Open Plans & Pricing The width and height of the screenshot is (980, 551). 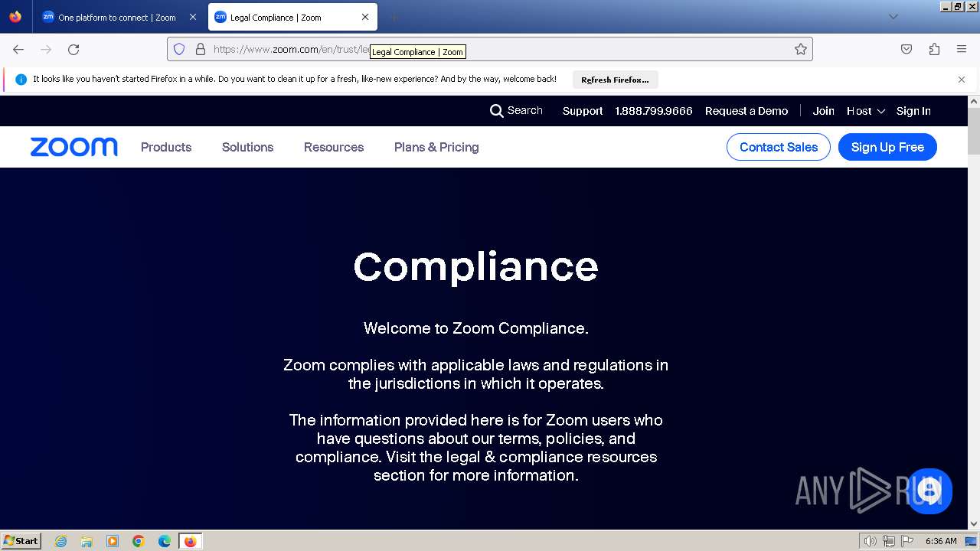click(436, 147)
